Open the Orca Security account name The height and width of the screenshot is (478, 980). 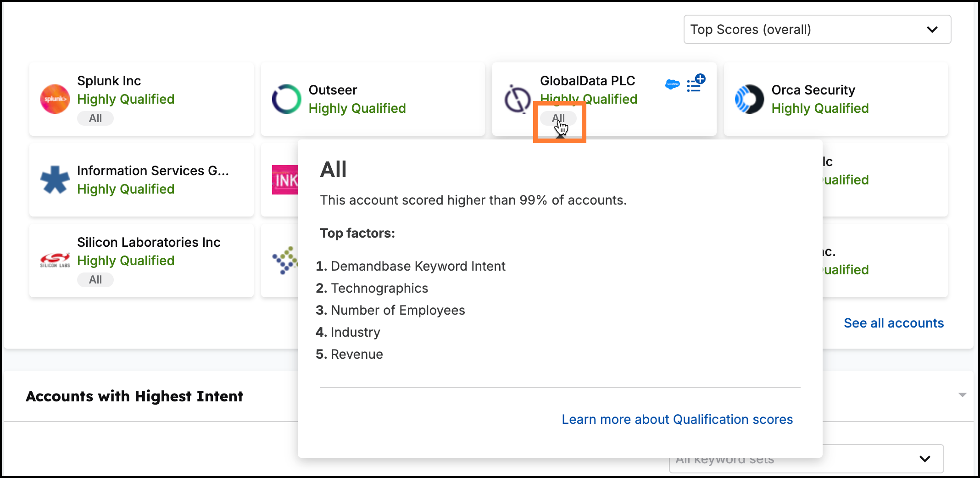[x=813, y=90]
